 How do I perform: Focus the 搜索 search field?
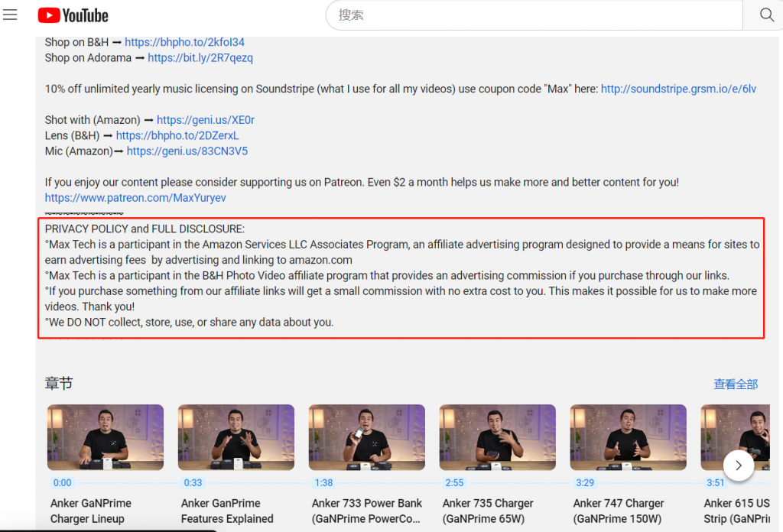pos(534,15)
